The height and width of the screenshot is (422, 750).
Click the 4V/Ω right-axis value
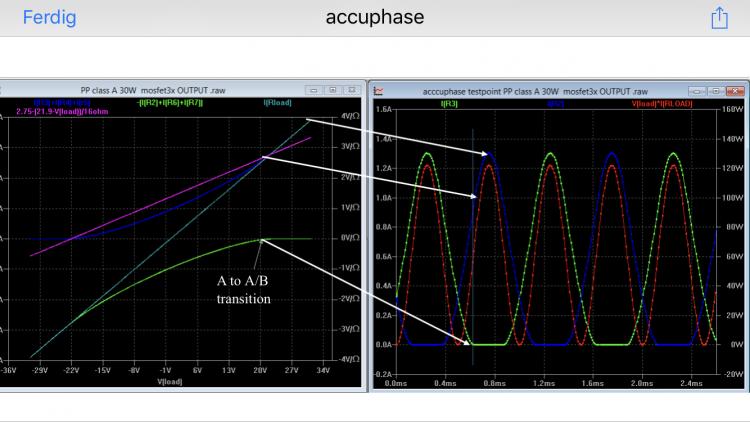tap(350, 116)
